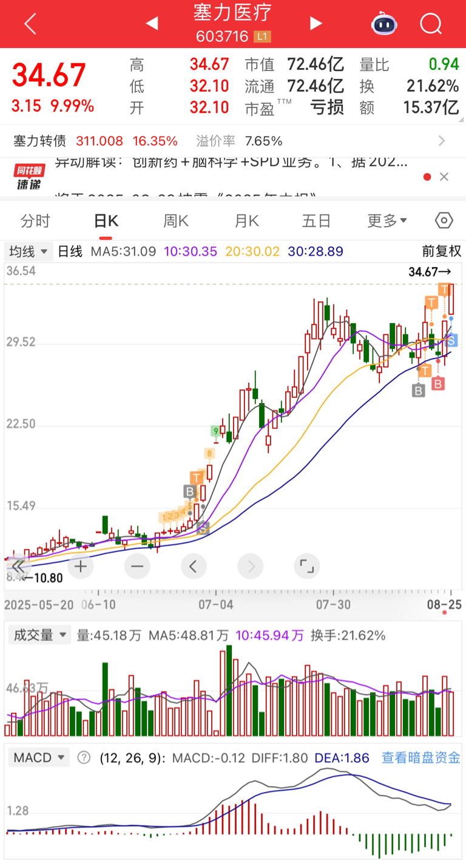This screenshot has height=868, width=466.
Task: Tap the 市值 72.46亿 value
Action: tap(316, 64)
